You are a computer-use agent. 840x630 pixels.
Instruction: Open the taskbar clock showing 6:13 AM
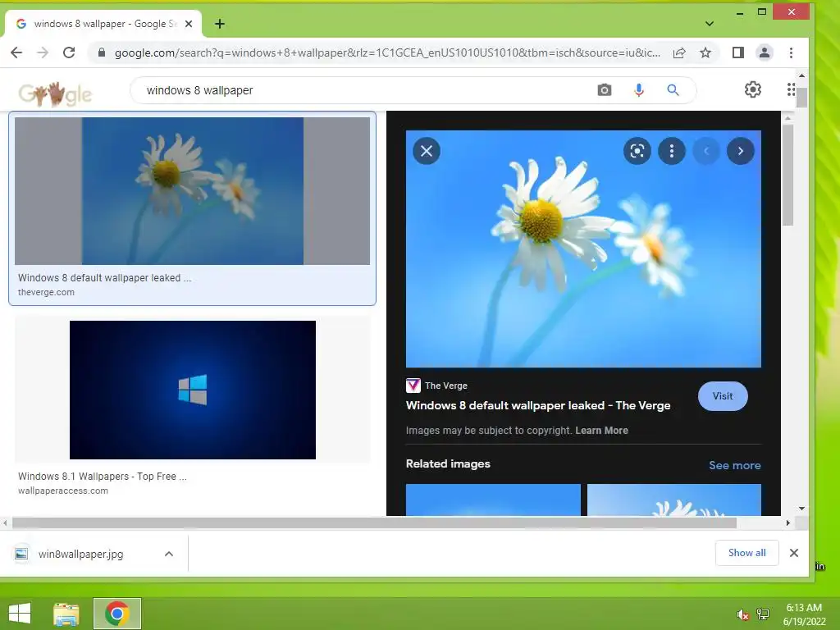[x=804, y=614]
